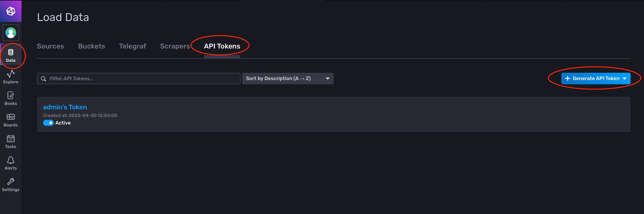This screenshot has height=214, width=644.
Task: Click the Filter API Tokens search field
Action: coord(142,79)
